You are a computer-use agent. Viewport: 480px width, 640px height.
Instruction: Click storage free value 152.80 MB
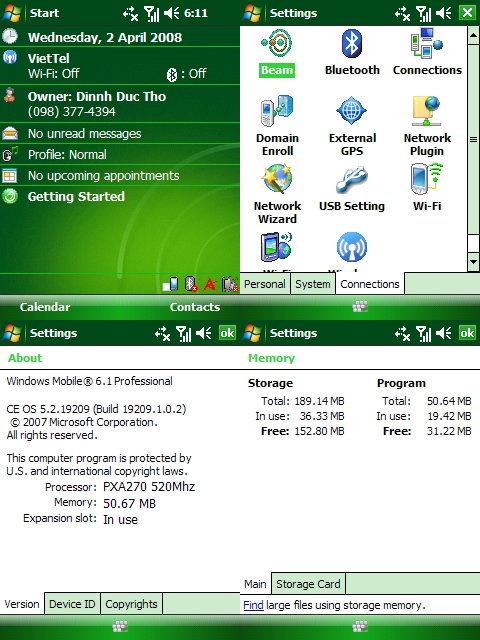pyautogui.click(x=320, y=431)
